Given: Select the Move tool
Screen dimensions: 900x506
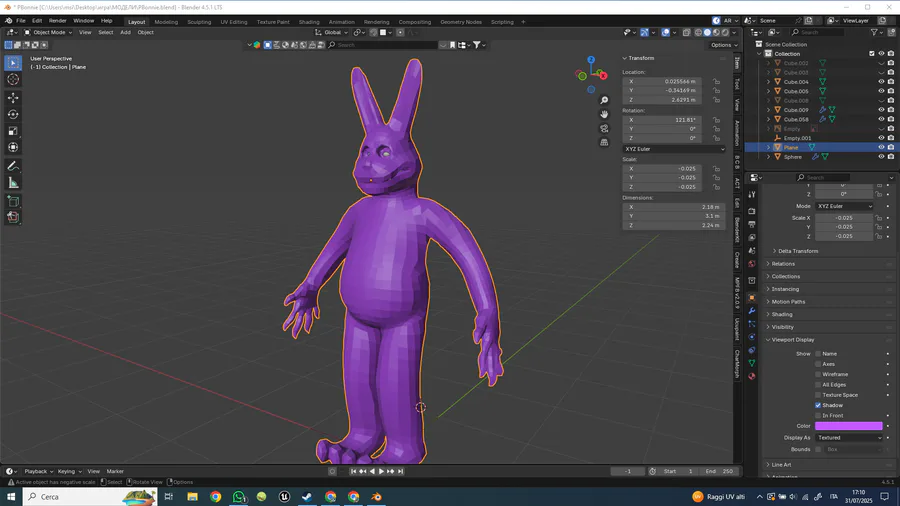Looking at the screenshot, I should (x=13, y=98).
